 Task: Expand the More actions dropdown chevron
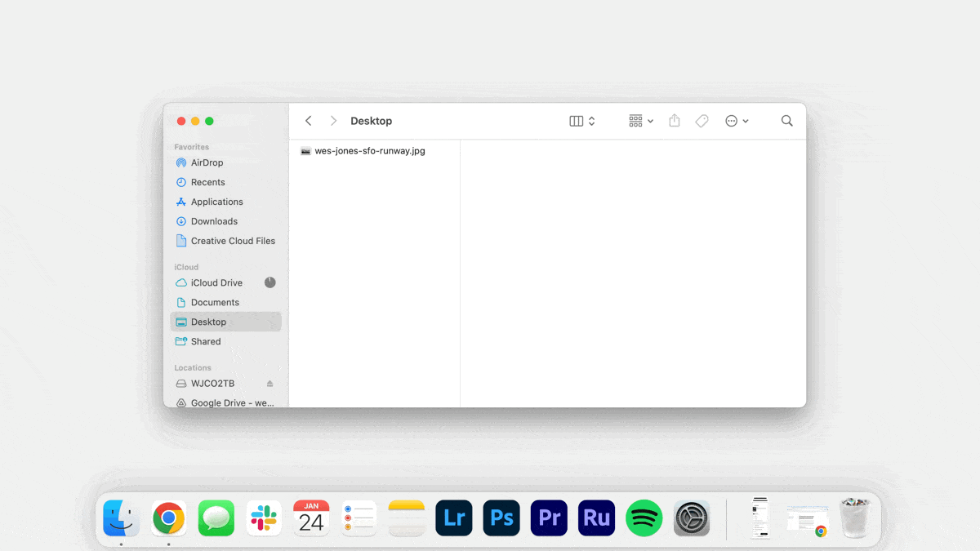tap(746, 122)
